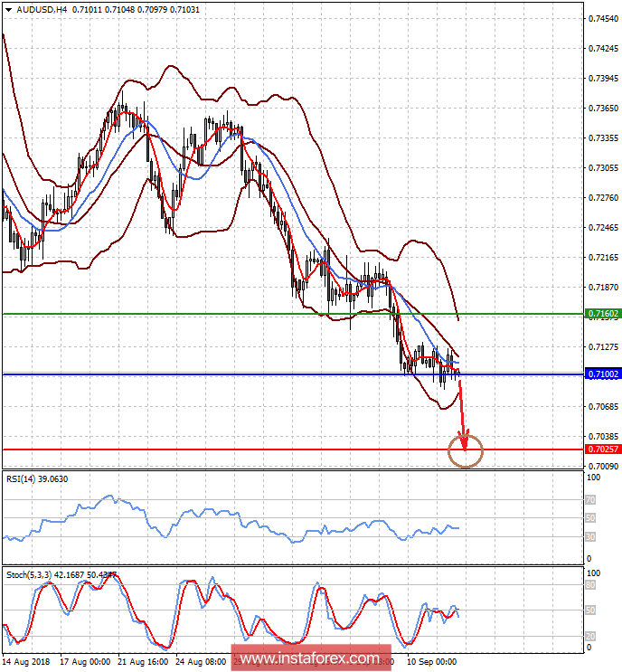
Task: Click the brown target circle at arrow tip
Action: pos(466,450)
